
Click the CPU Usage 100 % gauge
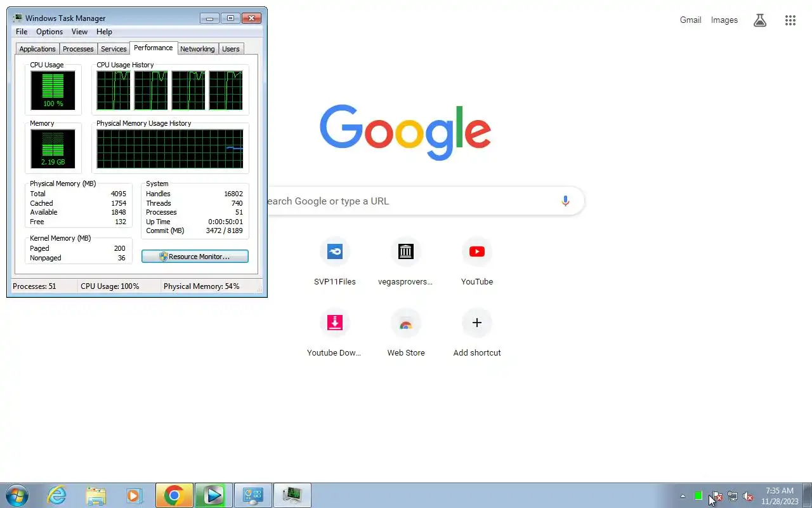(53, 90)
